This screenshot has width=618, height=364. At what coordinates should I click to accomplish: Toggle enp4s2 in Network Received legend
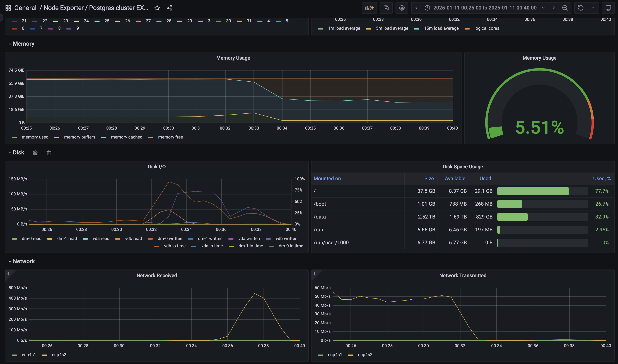point(59,355)
